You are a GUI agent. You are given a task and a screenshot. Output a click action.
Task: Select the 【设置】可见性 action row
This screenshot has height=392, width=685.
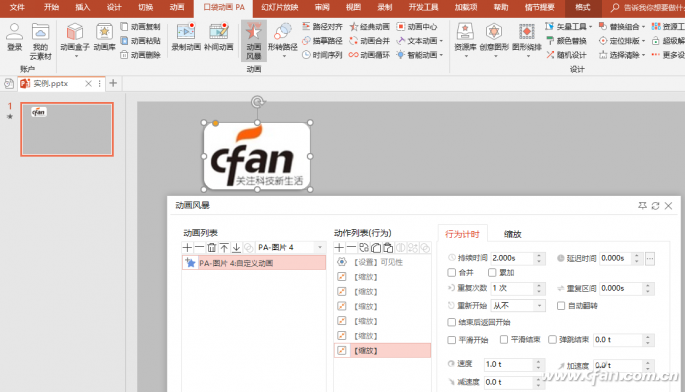pos(382,262)
